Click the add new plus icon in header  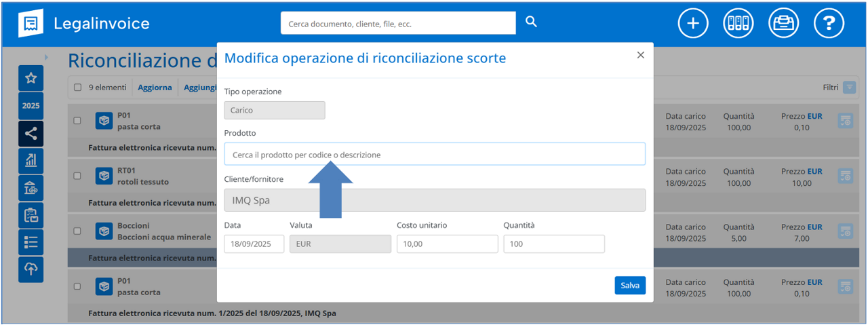692,23
